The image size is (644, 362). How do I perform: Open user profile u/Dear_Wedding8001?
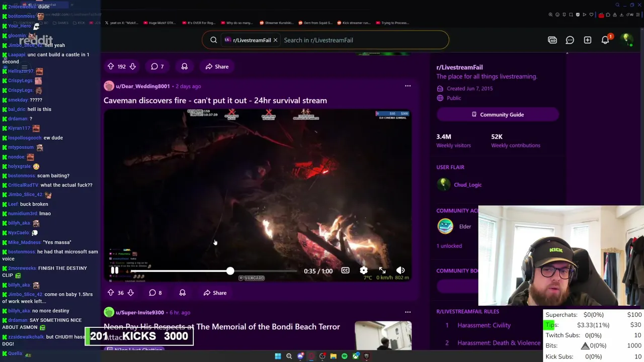click(142, 86)
